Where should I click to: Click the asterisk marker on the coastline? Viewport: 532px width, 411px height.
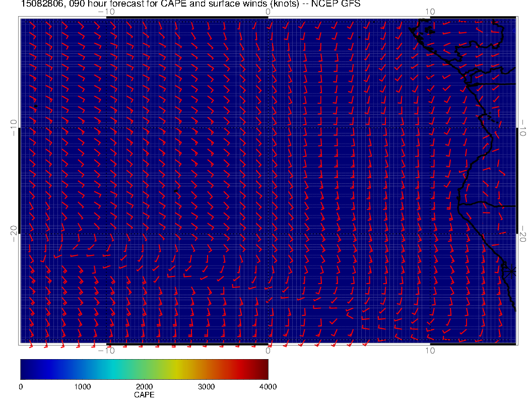pos(511,271)
